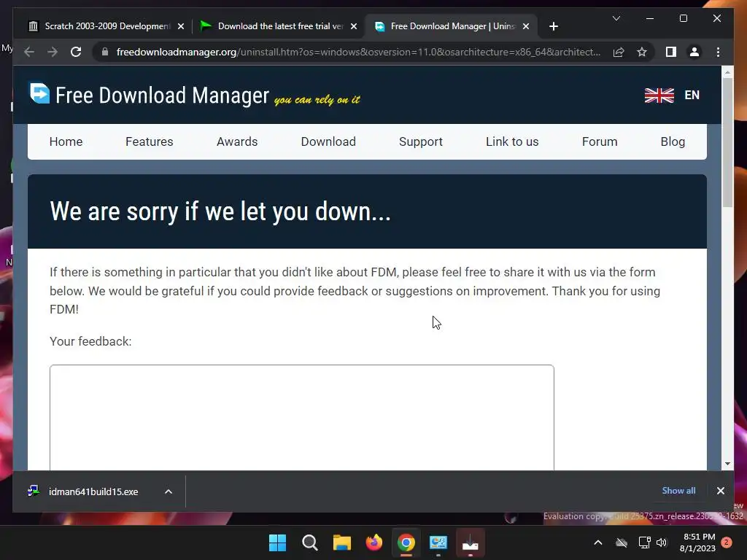Close the Scratch 2003-2009 Development tab
Viewport: 747px width, 560px height.
181,26
